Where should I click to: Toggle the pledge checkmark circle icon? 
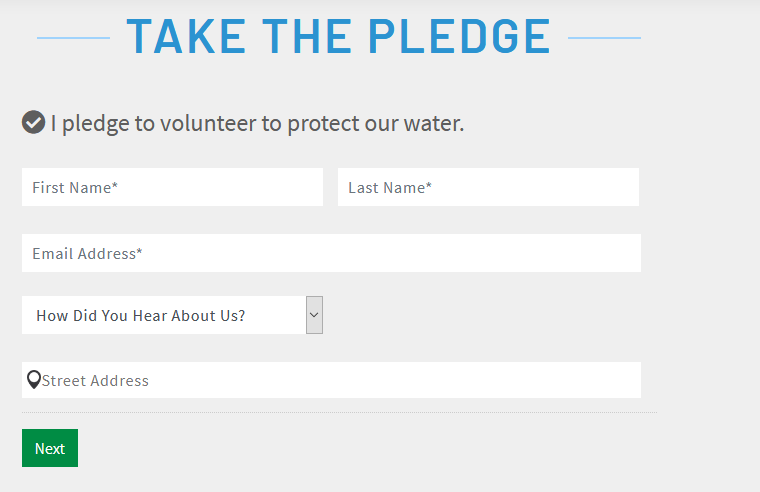(x=33, y=122)
